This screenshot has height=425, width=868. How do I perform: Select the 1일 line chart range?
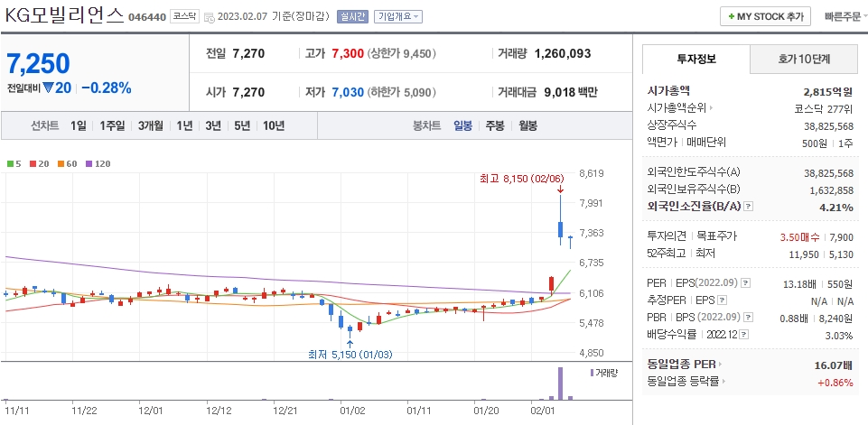pyautogui.click(x=78, y=125)
